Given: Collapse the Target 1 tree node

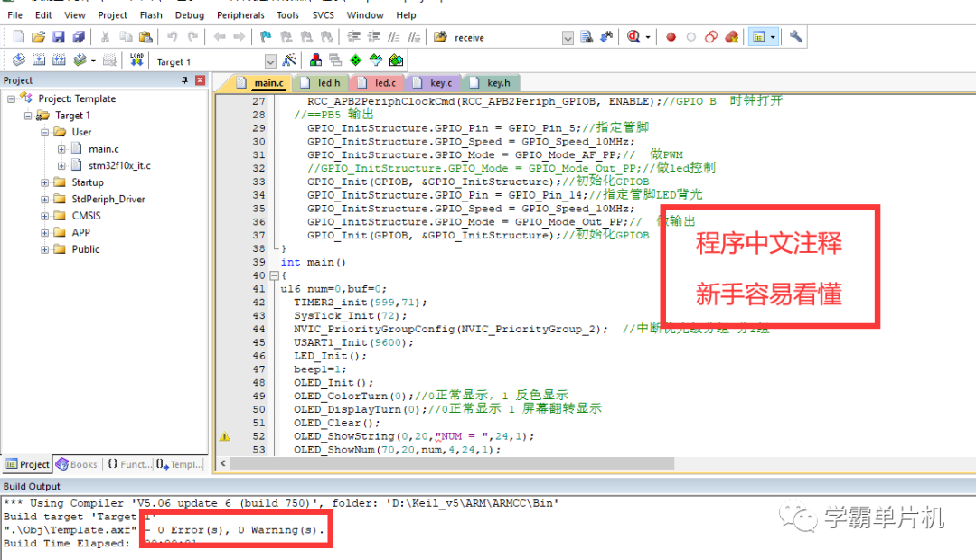Looking at the screenshot, I should 28,116.
